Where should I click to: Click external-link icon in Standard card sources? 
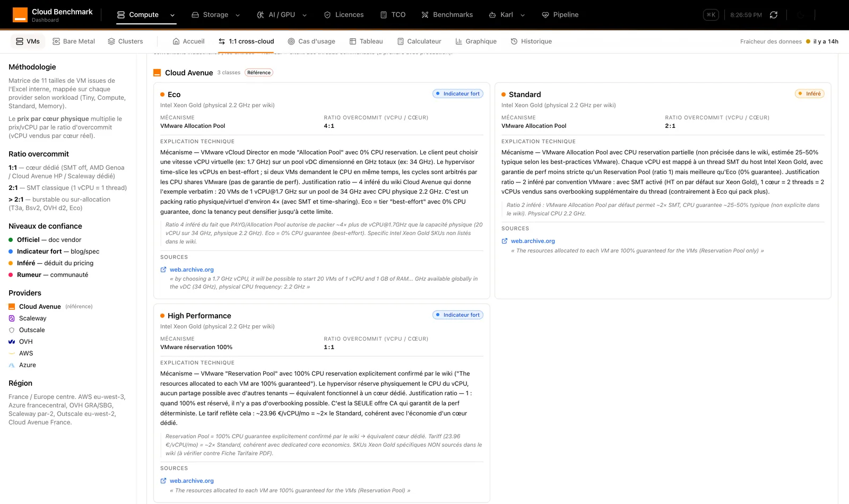(505, 241)
